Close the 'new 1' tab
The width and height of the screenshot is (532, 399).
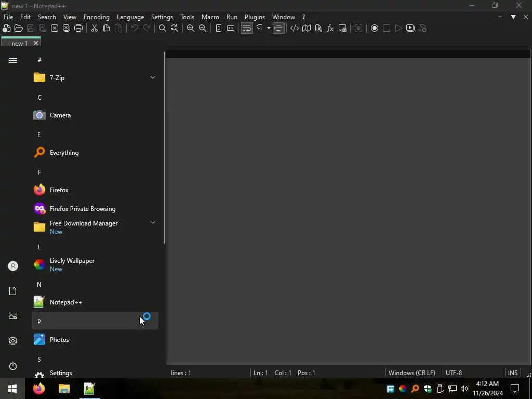[x=36, y=43]
